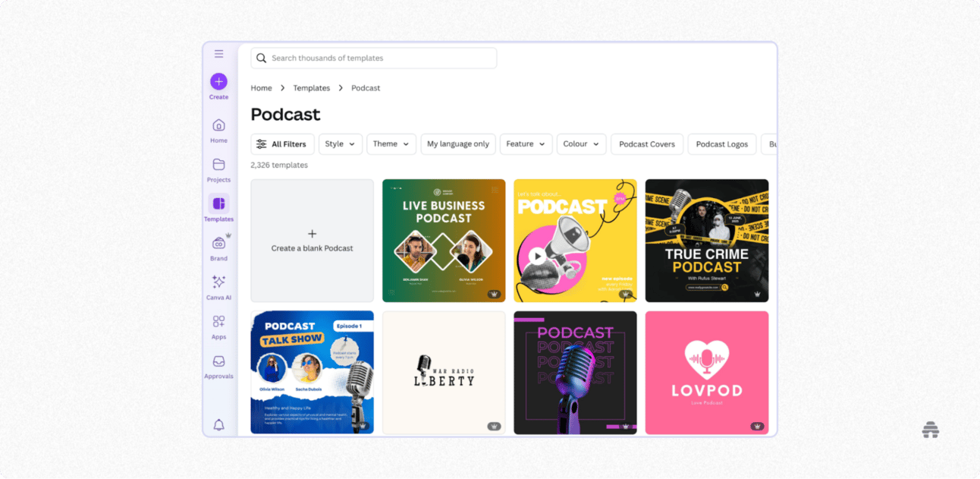Open the pink Lovpod template
The image size is (980, 479).
[707, 373]
